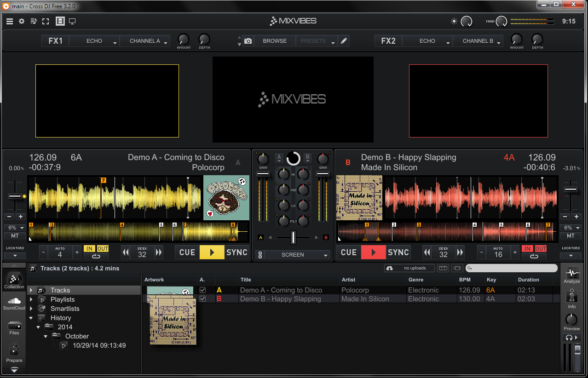Click the external monitor output icon

(x=72, y=21)
